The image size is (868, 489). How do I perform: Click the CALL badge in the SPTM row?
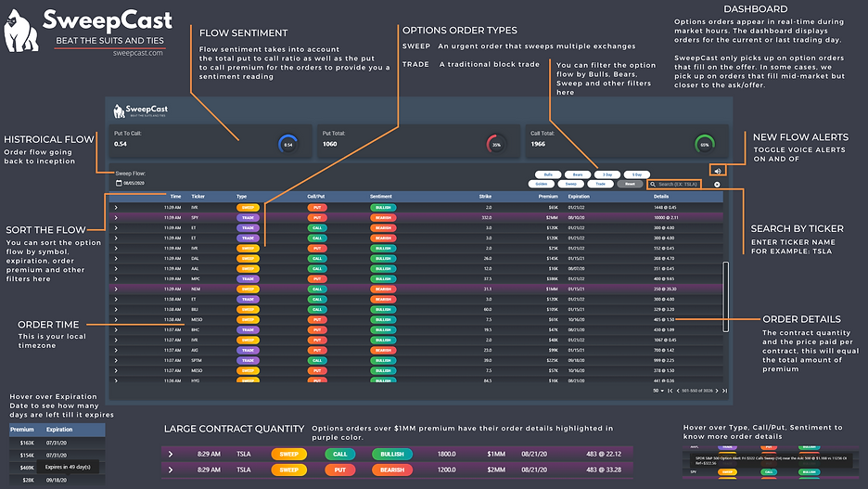(x=317, y=361)
